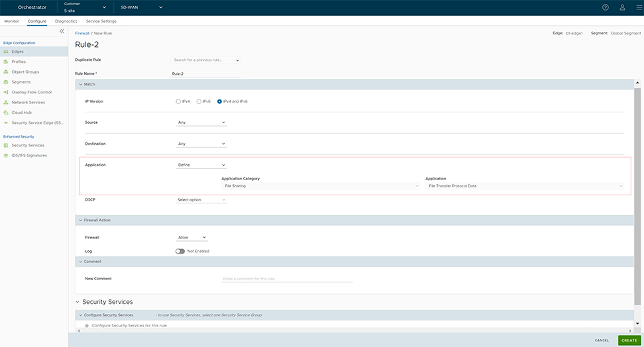
Task: Click the CANCEL button
Action: click(x=602, y=340)
